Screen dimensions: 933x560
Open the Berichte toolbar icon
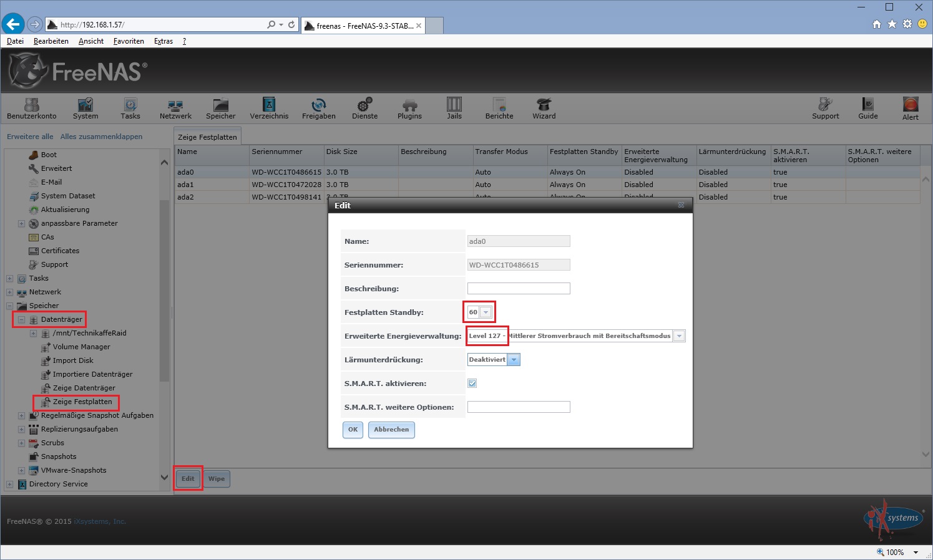(499, 109)
